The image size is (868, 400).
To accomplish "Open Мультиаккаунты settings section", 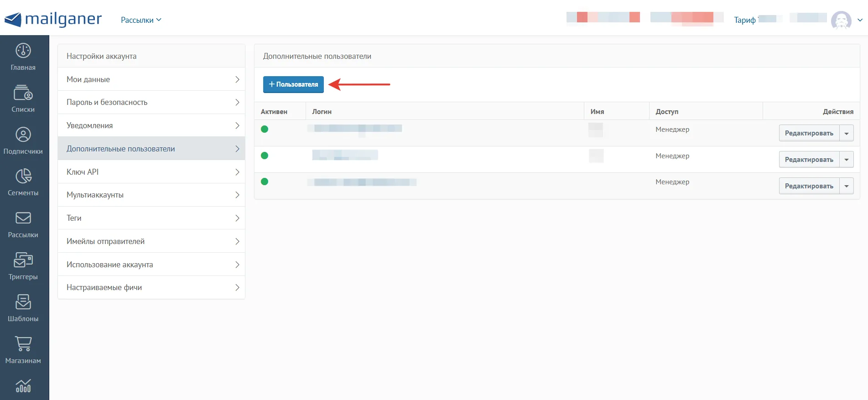I will 151,195.
